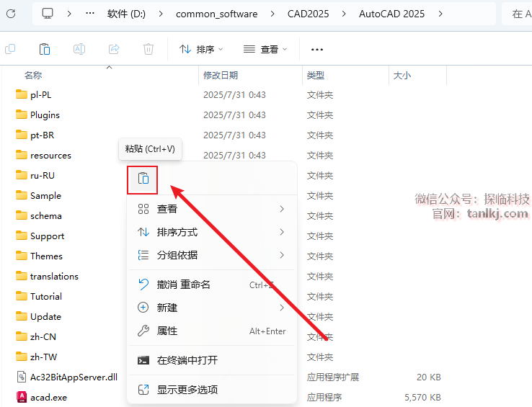
Task: Select the Support folder
Action: 47,236
